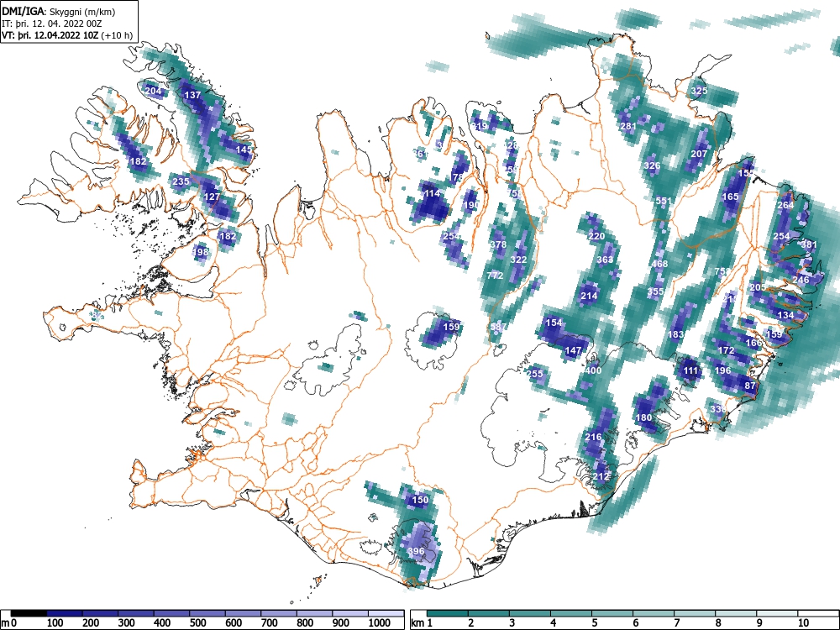This screenshot has width=840, height=630.
Task: Click visibility value 235 on the map
Action: [181, 181]
